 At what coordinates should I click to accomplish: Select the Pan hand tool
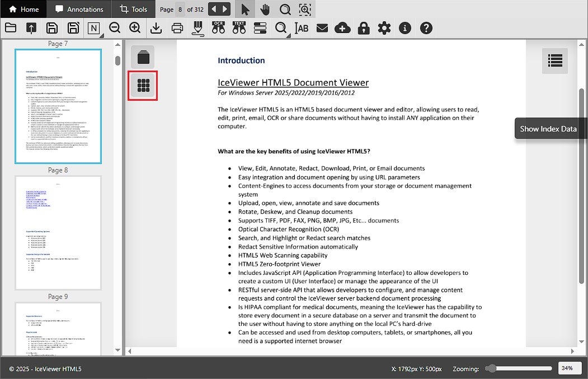[x=265, y=10]
